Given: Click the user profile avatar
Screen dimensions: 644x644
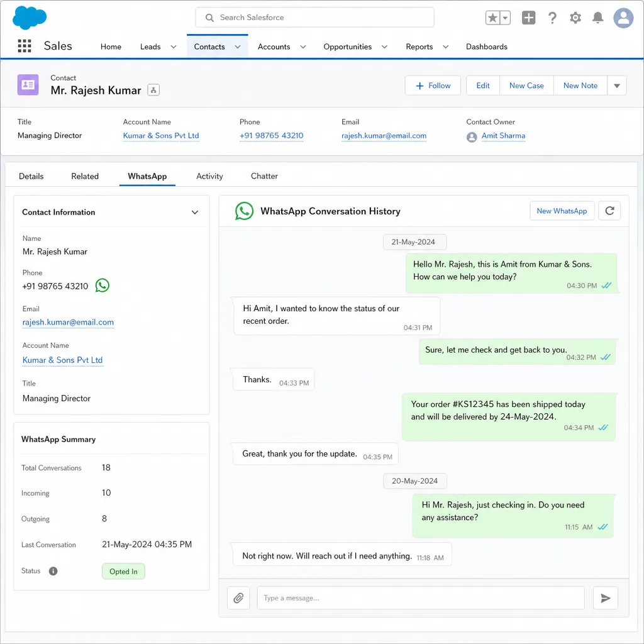Looking at the screenshot, I should 623,18.
